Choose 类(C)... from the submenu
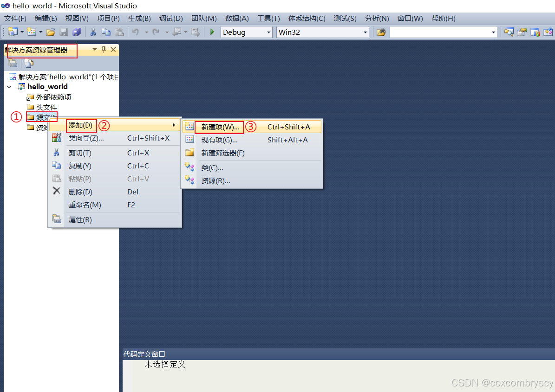Image resolution: width=555 pixels, height=392 pixels. pos(252,168)
